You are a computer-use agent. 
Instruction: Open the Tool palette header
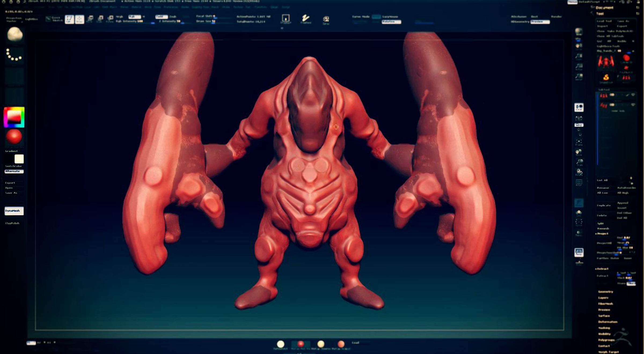(600, 14)
